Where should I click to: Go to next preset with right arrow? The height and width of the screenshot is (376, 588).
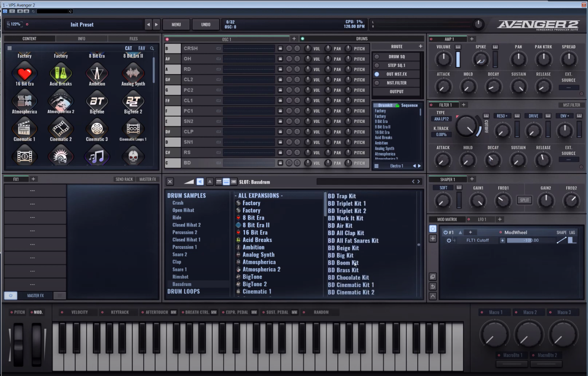pyautogui.click(x=156, y=24)
